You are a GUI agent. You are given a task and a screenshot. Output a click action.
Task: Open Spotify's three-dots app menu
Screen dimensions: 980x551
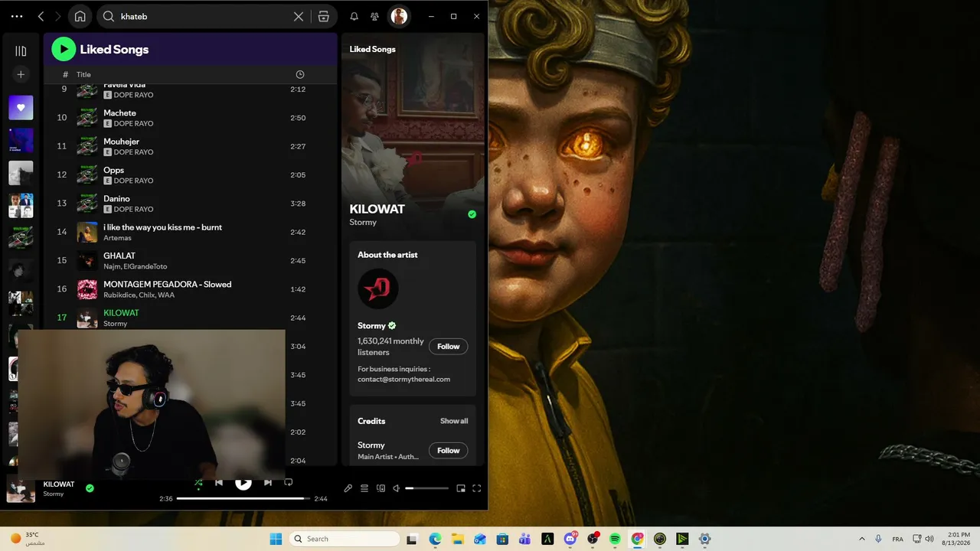point(17,16)
